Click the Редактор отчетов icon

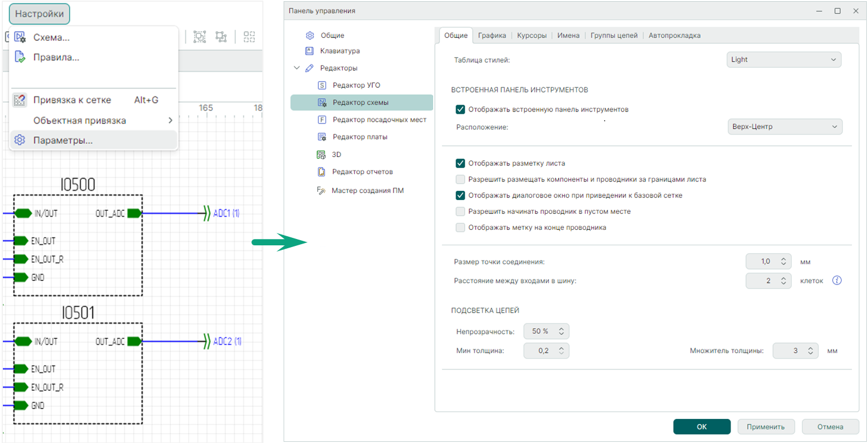pyautogui.click(x=322, y=172)
